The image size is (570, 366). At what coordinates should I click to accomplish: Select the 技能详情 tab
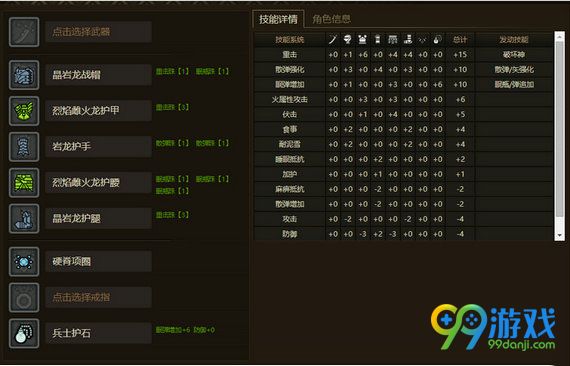click(278, 19)
